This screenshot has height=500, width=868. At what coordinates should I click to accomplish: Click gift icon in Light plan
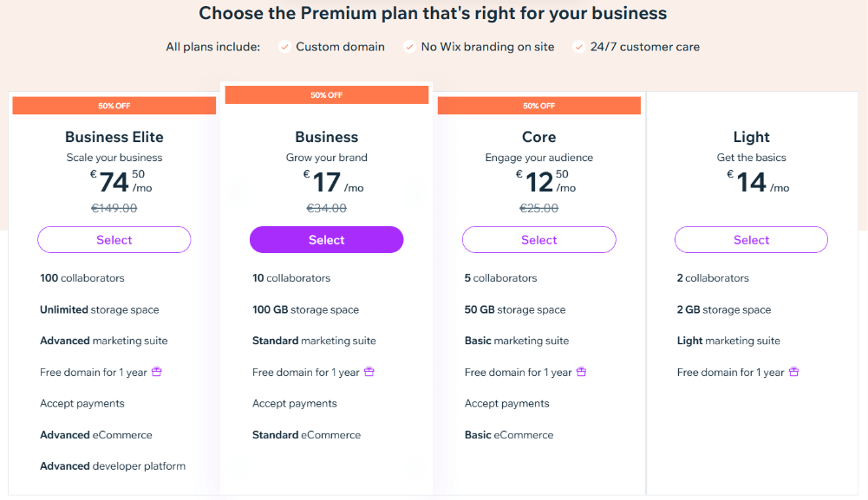point(794,372)
